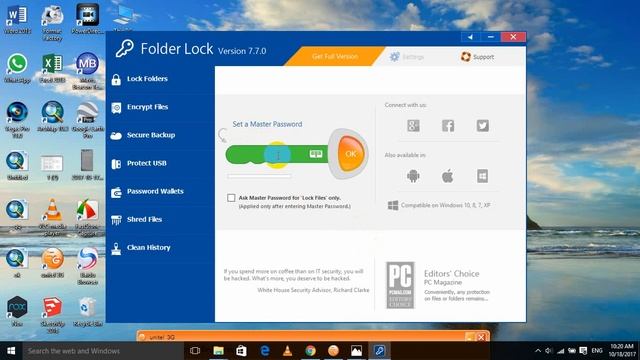The image size is (640, 360).
Task: Open the Support tab
Action: point(477,57)
